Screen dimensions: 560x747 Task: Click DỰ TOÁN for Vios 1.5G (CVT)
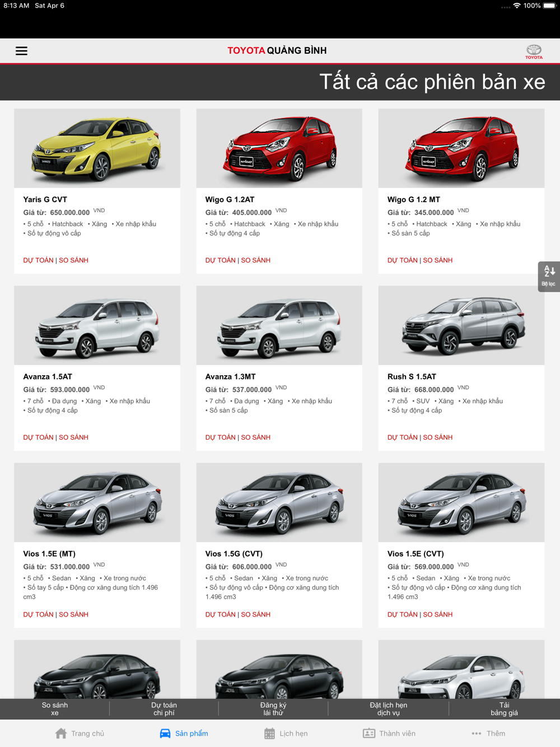pos(221,614)
